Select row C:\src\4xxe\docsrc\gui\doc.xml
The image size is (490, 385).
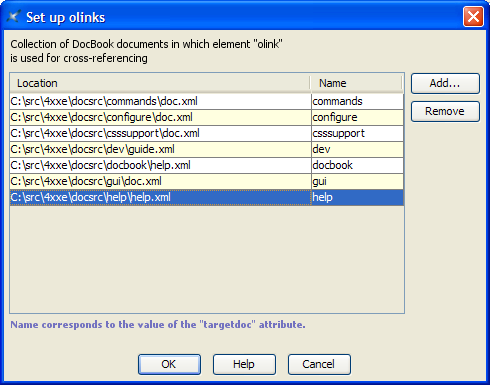[207, 181]
